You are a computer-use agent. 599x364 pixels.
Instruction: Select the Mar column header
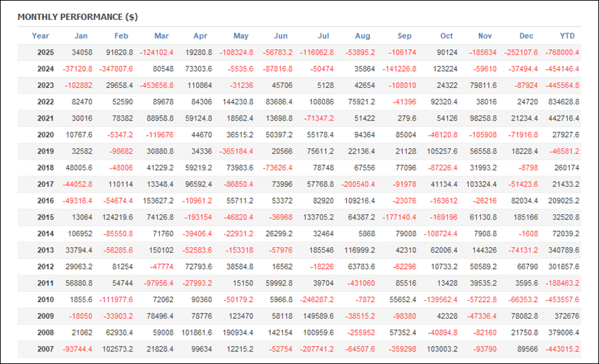click(161, 36)
